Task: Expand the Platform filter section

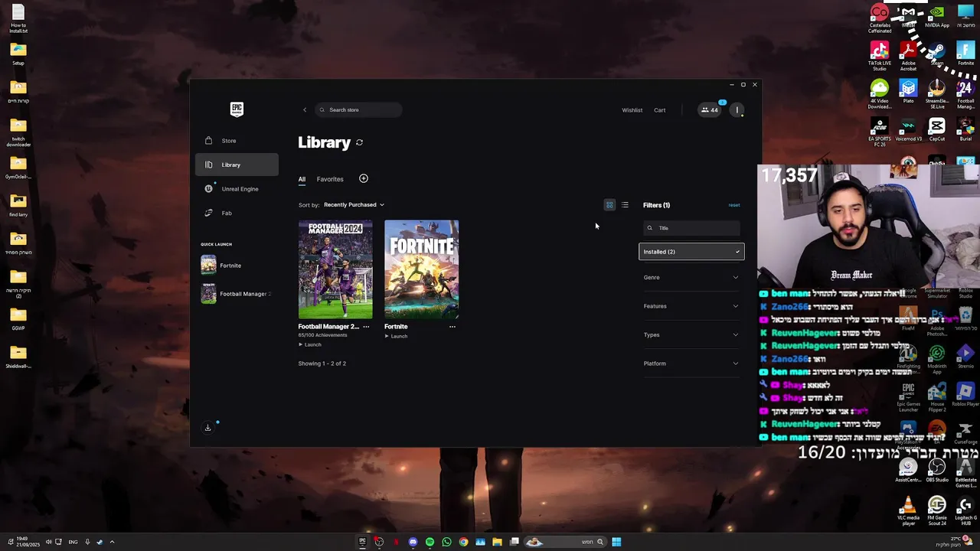Action: coord(691,364)
